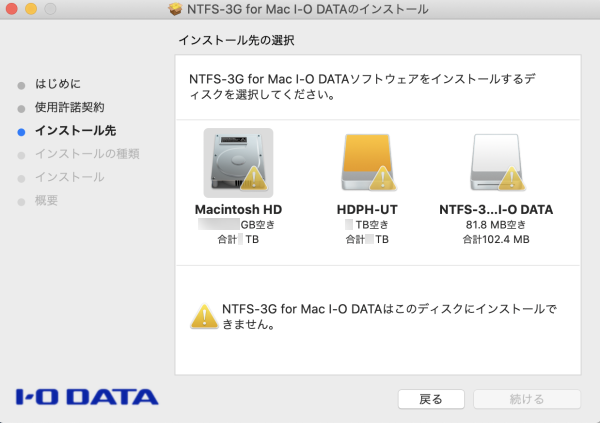Click the installer window title text
600x423 pixels.
click(x=308, y=9)
